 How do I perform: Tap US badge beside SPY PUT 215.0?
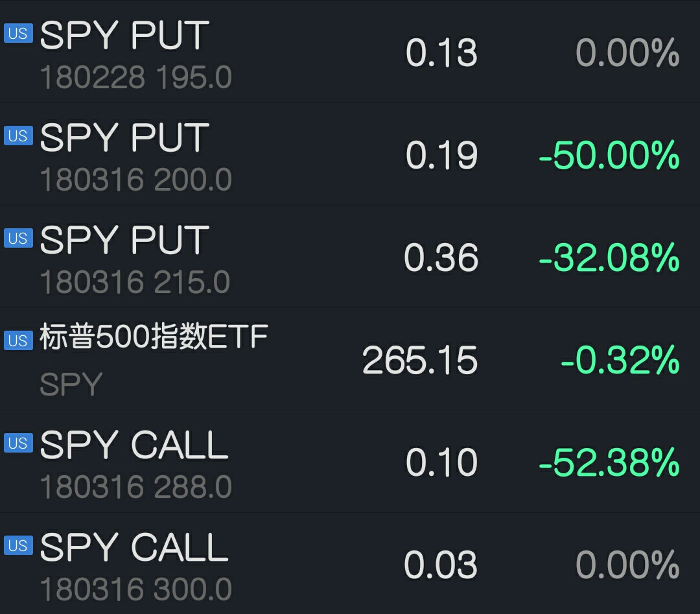[x=18, y=238]
